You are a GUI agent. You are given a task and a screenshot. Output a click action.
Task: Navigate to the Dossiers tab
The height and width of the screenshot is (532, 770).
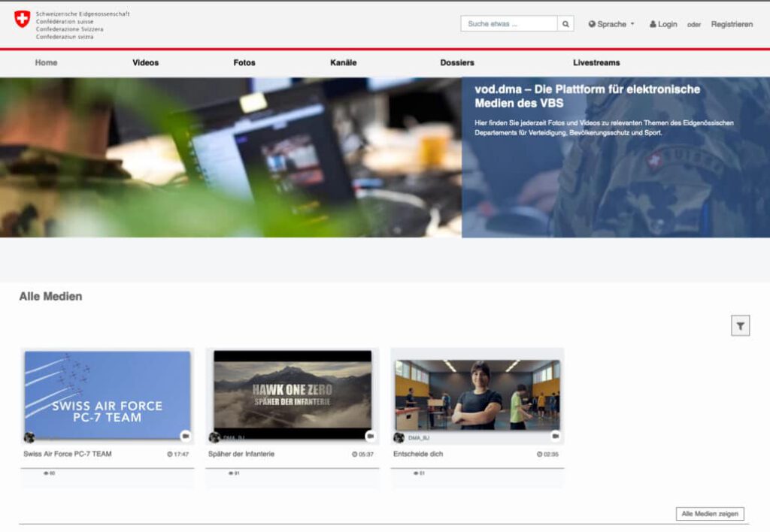(456, 62)
